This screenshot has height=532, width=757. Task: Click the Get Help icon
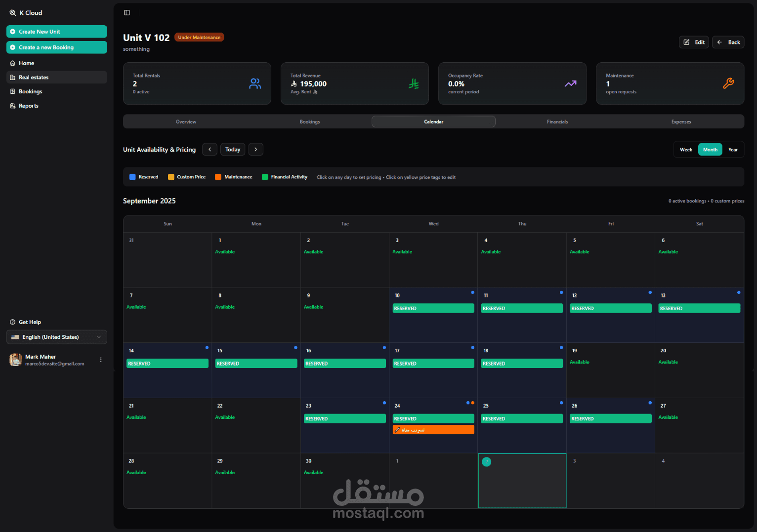click(x=13, y=322)
